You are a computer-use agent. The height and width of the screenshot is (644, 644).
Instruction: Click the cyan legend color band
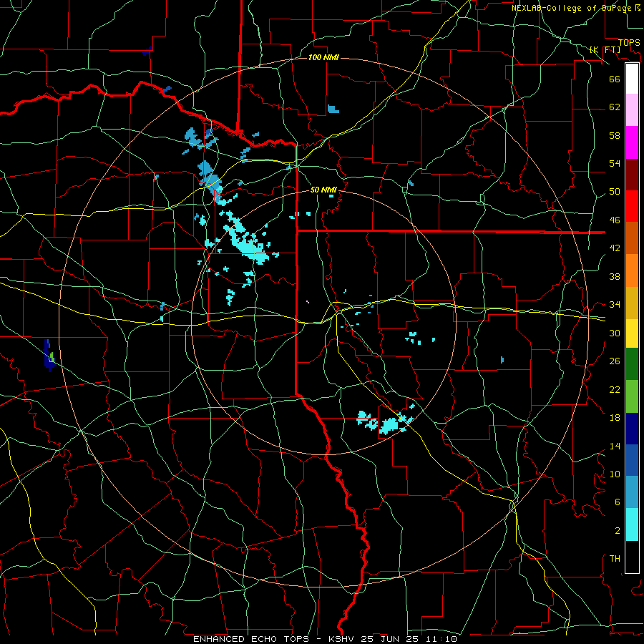pyautogui.click(x=632, y=525)
